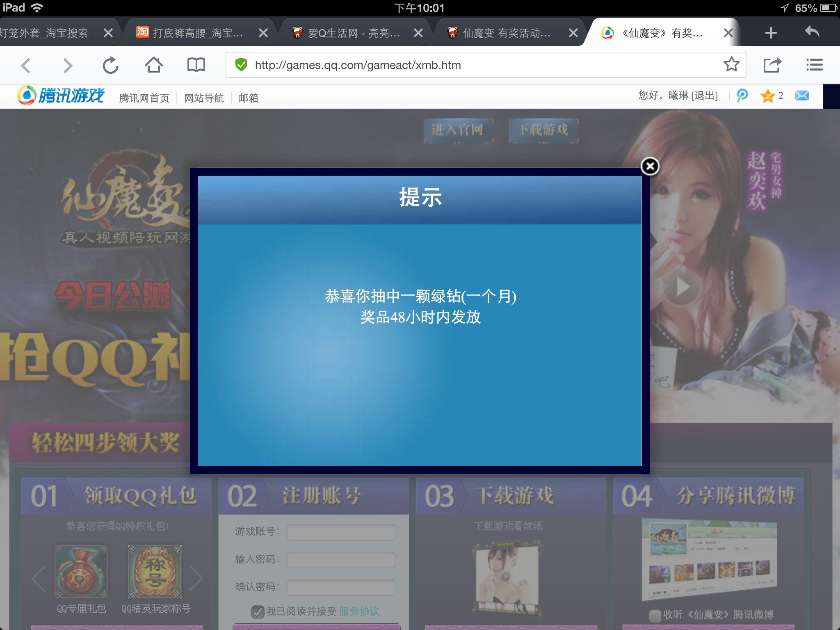This screenshot has height=630, width=840.
Task: Click the 下载游戏 button
Action: (x=544, y=130)
